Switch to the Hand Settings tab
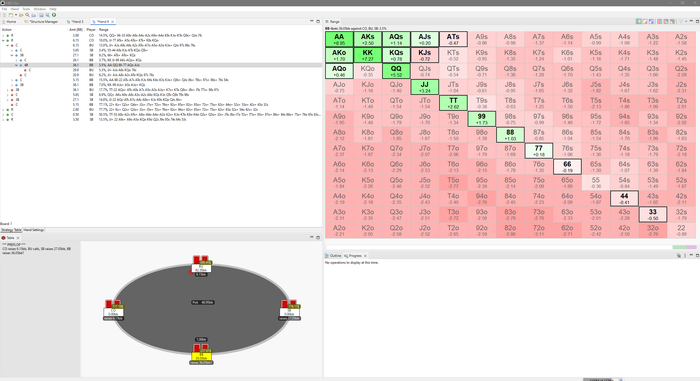The height and width of the screenshot is (381, 700). pos(33,230)
